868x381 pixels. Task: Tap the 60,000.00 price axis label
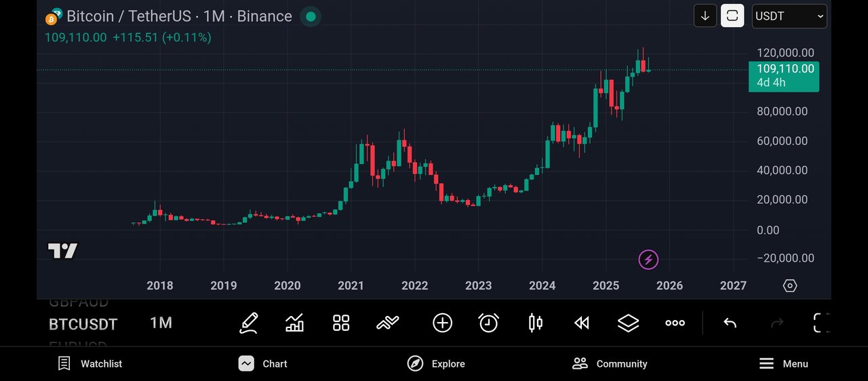(783, 141)
